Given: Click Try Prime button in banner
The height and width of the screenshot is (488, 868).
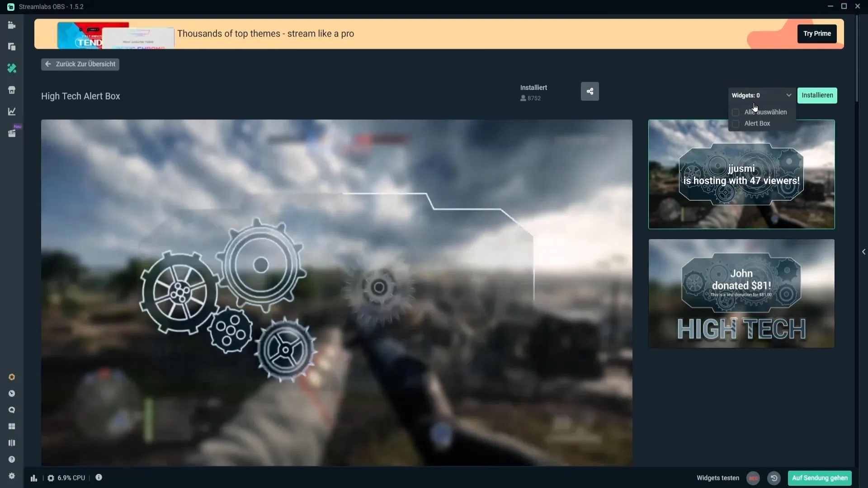Looking at the screenshot, I should 817,33.
